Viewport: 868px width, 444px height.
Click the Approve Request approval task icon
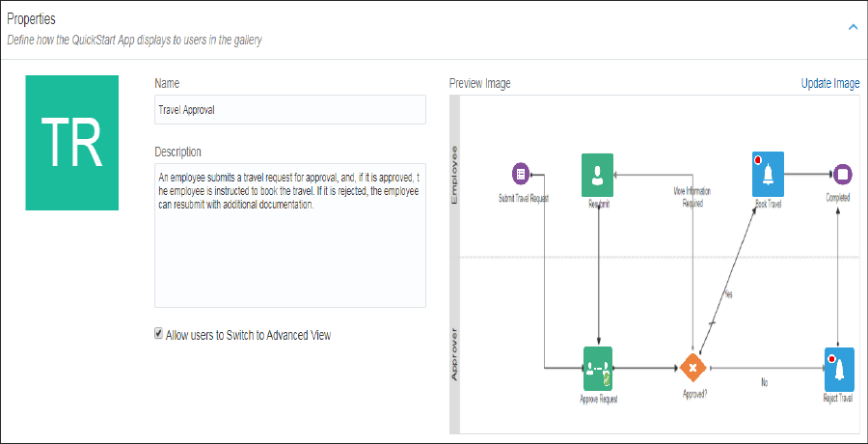[598, 368]
